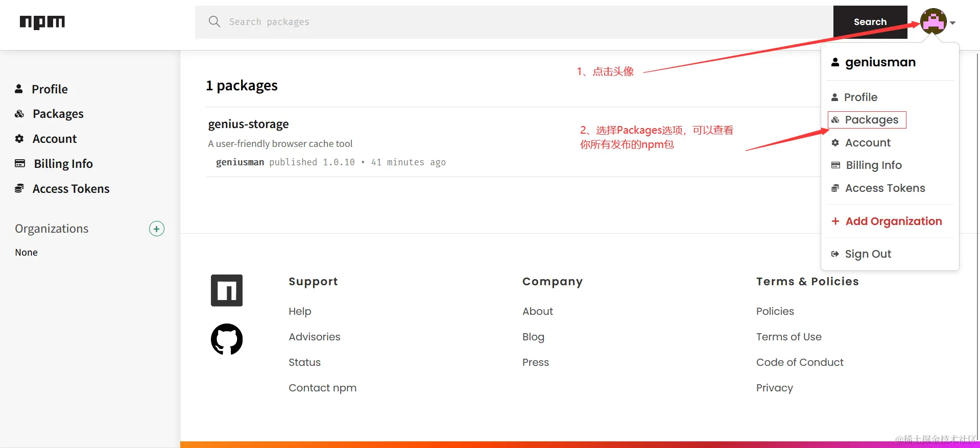980x448 pixels.
Task: Click the plus icon beside Add Organization
Action: pyautogui.click(x=835, y=221)
